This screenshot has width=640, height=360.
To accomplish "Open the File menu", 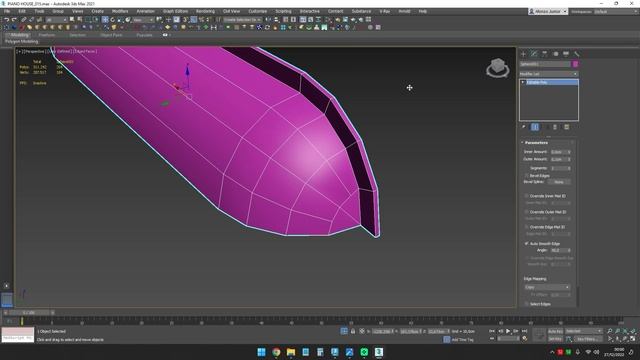I will [x=7, y=11].
